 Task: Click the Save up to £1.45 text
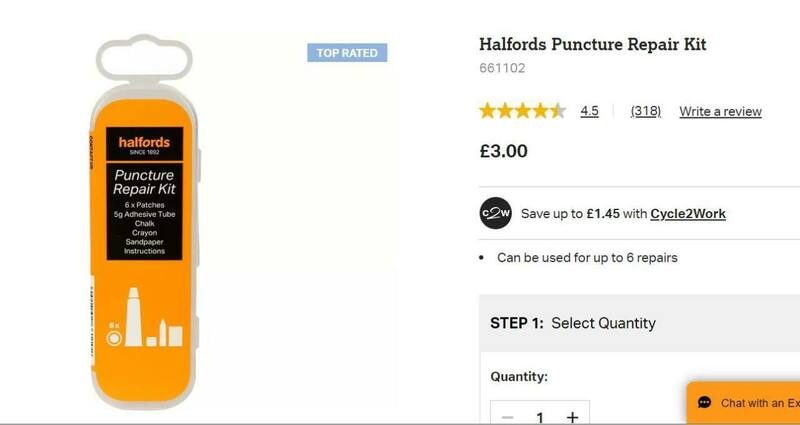[571, 213]
